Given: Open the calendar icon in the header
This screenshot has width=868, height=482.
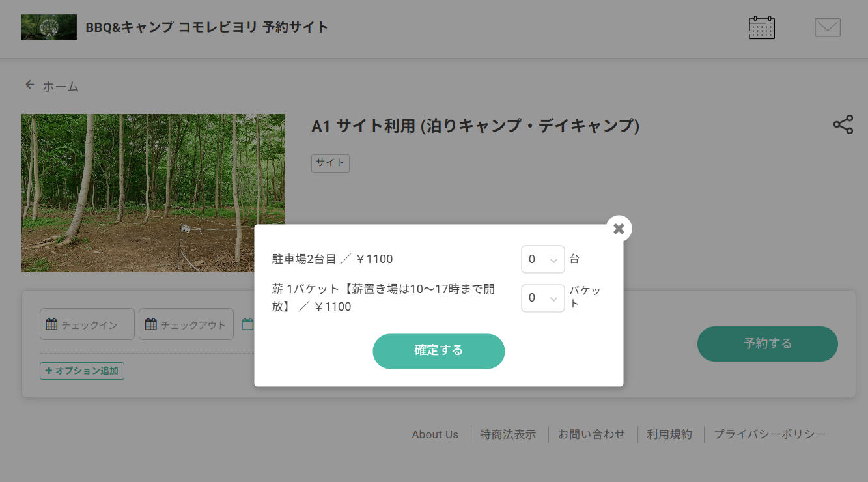Looking at the screenshot, I should 761,28.
